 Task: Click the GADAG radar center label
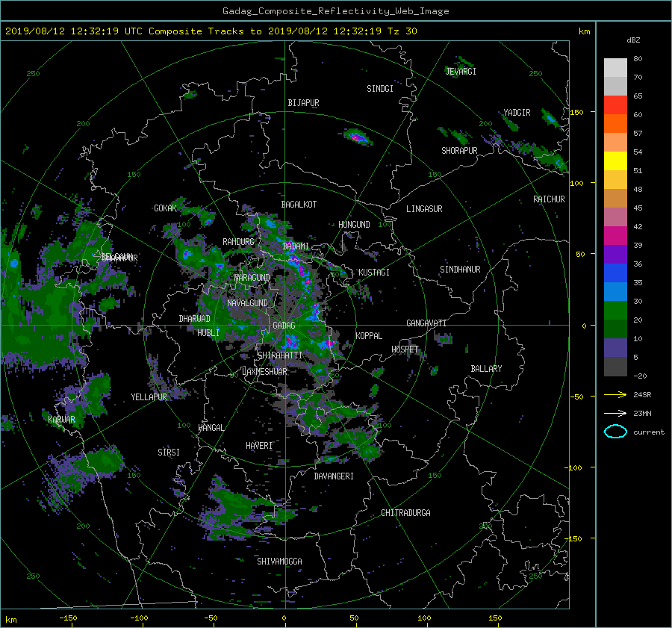[x=284, y=326]
